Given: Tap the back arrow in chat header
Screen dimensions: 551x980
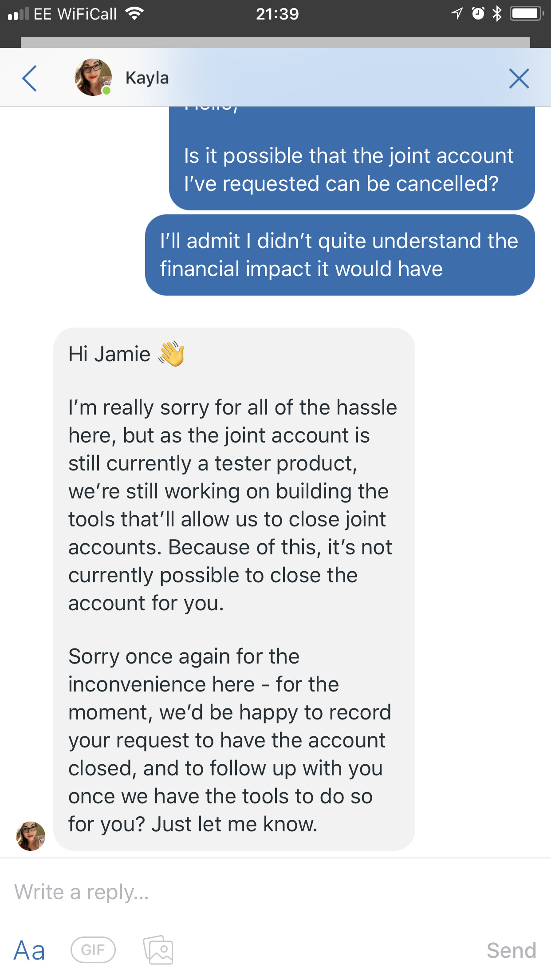Looking at the screenshot, I should [29, 79].
